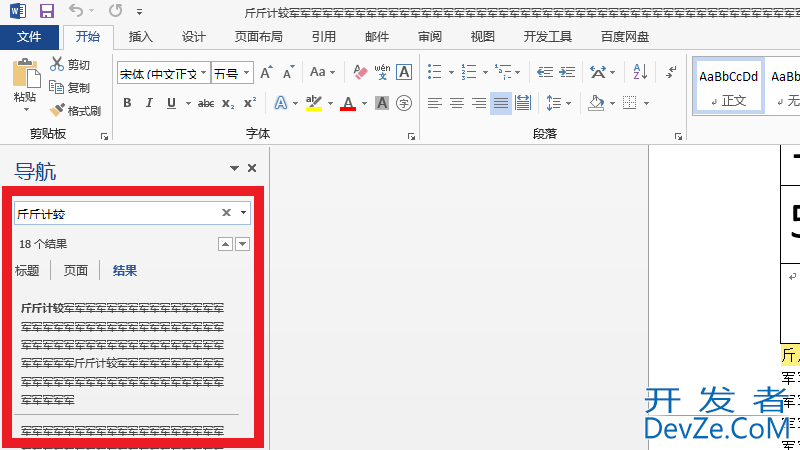
Task: Toggle underline formatting
Action: (171, 104)
